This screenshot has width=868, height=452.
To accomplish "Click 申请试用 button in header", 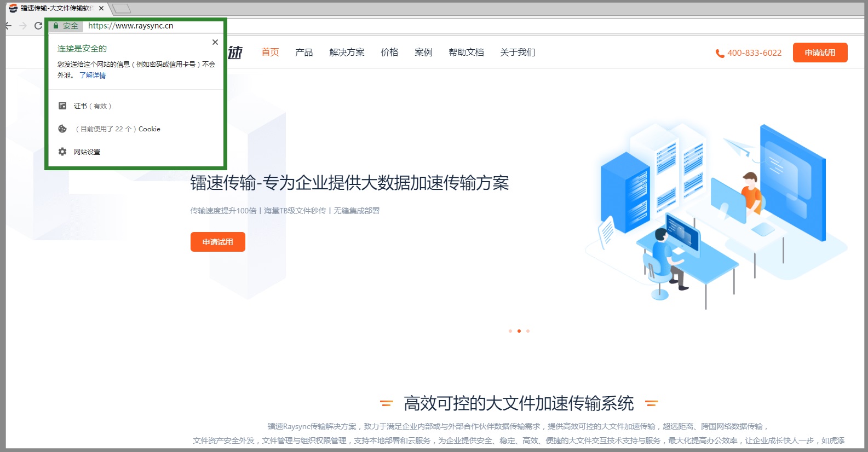I will 820,53.
